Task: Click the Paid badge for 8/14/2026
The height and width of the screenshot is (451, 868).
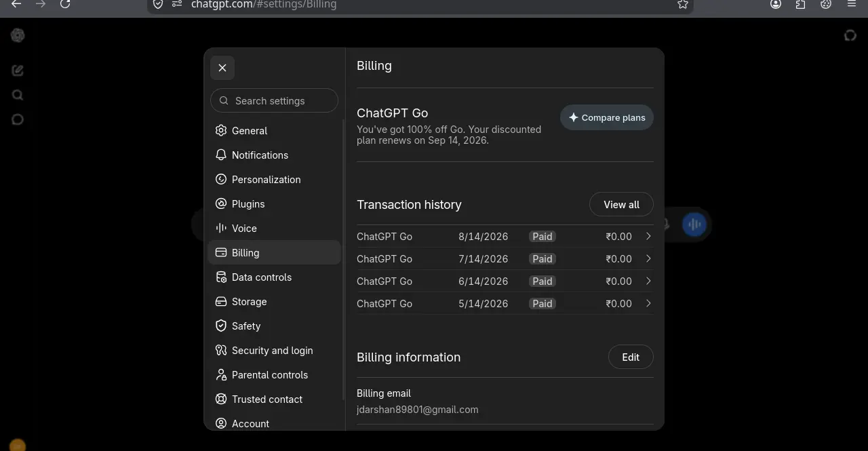Action: [x=542, y=237]
